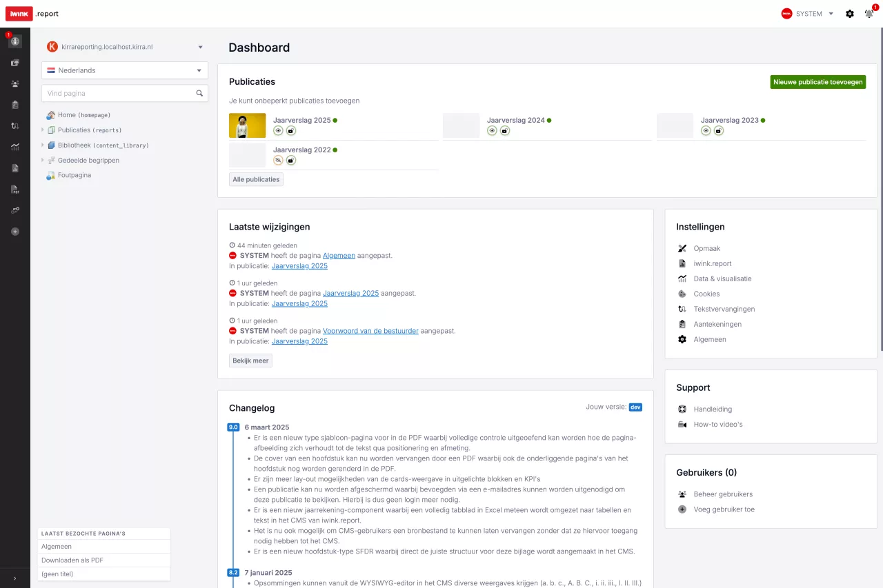883x588 pixels.
Task: Click the Vind pagina search field
Action: tap(117, 93)
